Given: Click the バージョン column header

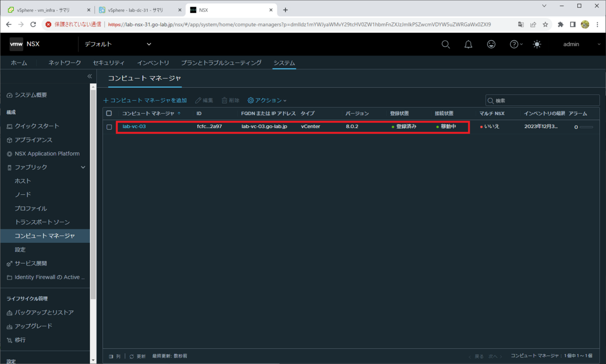Looking at the screenshot, I should click(357, 113).
